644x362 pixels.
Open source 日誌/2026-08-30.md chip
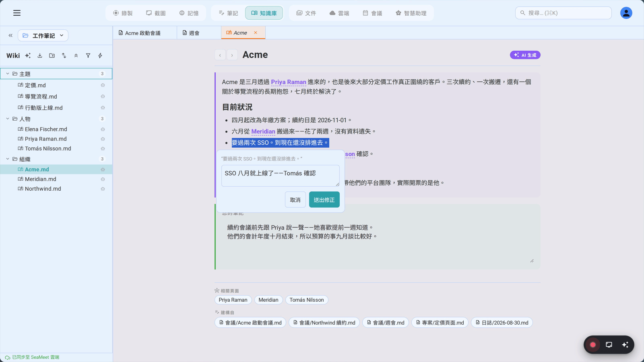(502, 323)
